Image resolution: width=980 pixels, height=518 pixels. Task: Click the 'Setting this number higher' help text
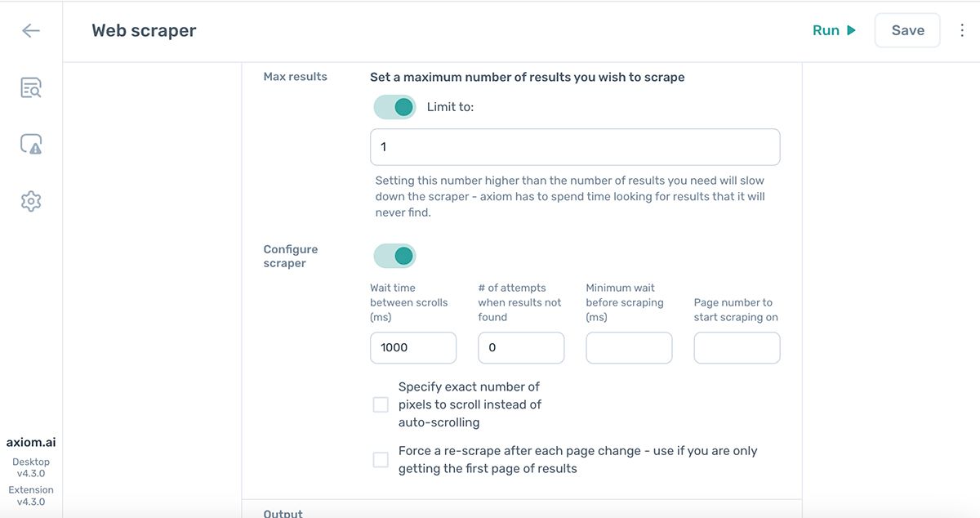coord(570,196)
